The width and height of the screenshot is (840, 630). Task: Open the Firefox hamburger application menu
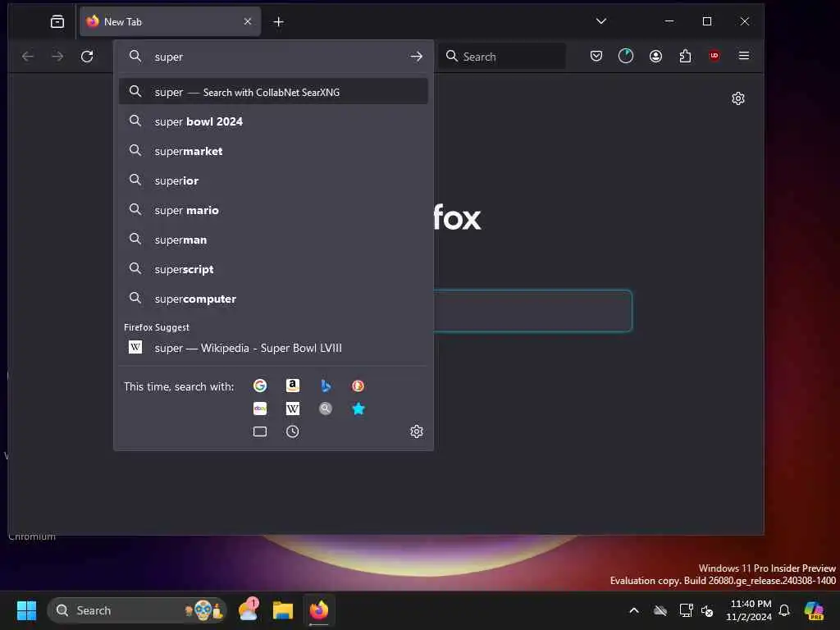coord(743,56)
